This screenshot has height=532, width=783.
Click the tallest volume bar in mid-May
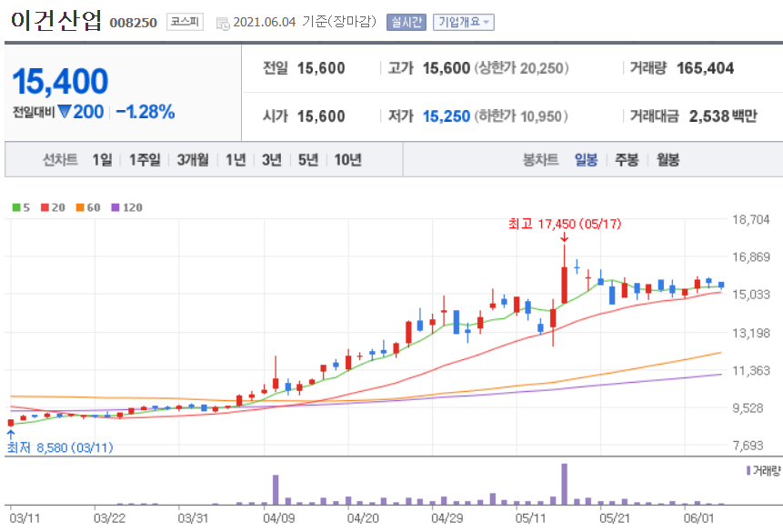(x=564, y=484)
